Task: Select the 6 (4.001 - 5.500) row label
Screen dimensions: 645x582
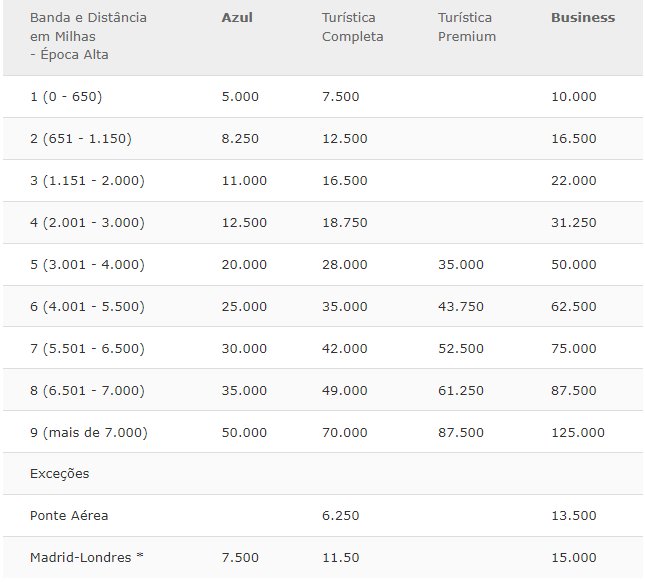Action: [87, 306]
